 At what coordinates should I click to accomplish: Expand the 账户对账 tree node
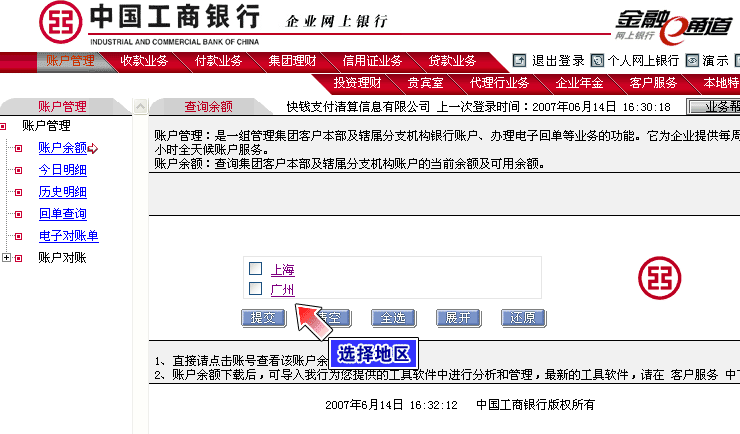pos(7,258)
